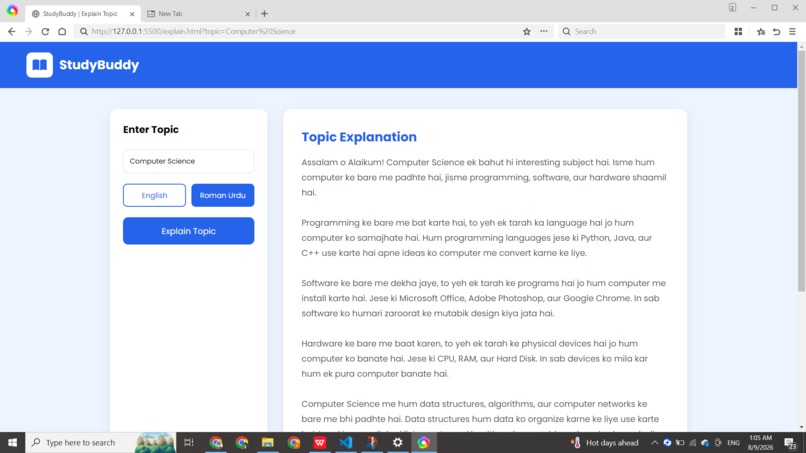Open the Windows Start menu
The height and width of the screenshot is (453, 806).
pos(12,442)
